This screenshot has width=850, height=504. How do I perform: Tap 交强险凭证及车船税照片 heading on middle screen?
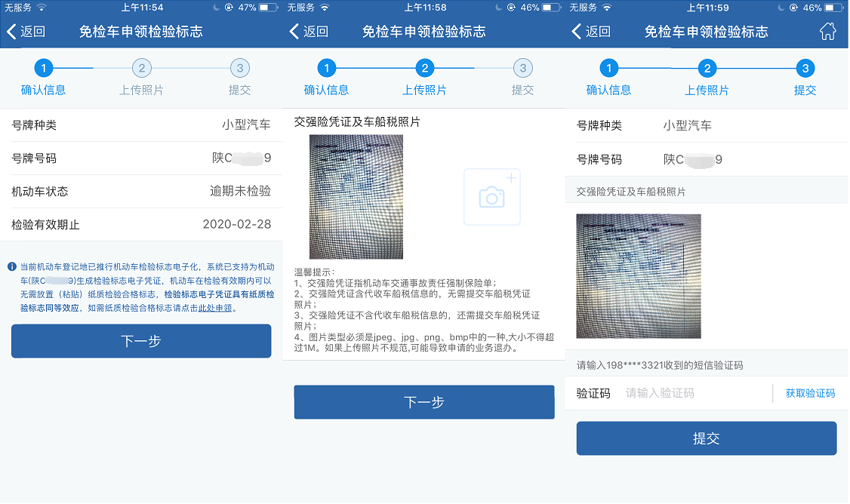click(357, 122)
